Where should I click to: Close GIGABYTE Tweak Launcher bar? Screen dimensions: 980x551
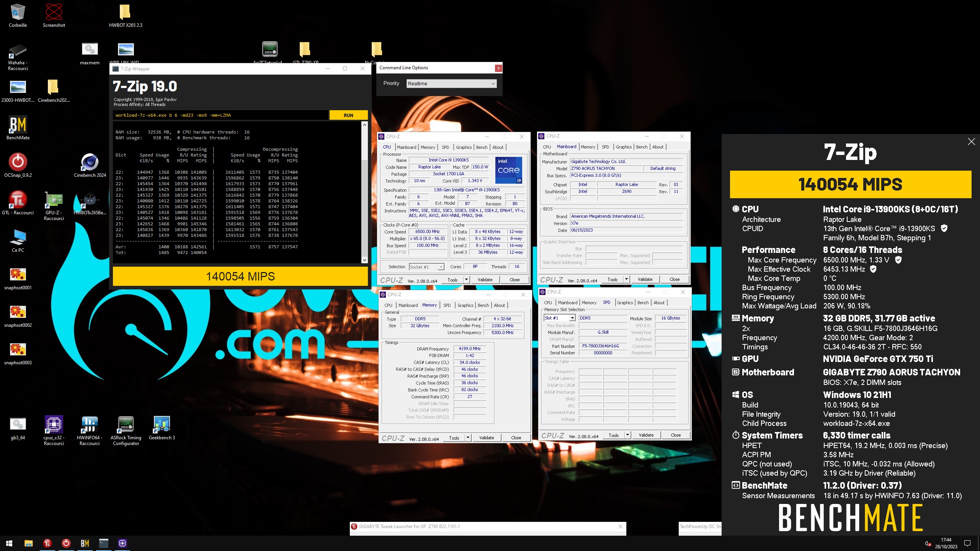click(x=621, y=527)
